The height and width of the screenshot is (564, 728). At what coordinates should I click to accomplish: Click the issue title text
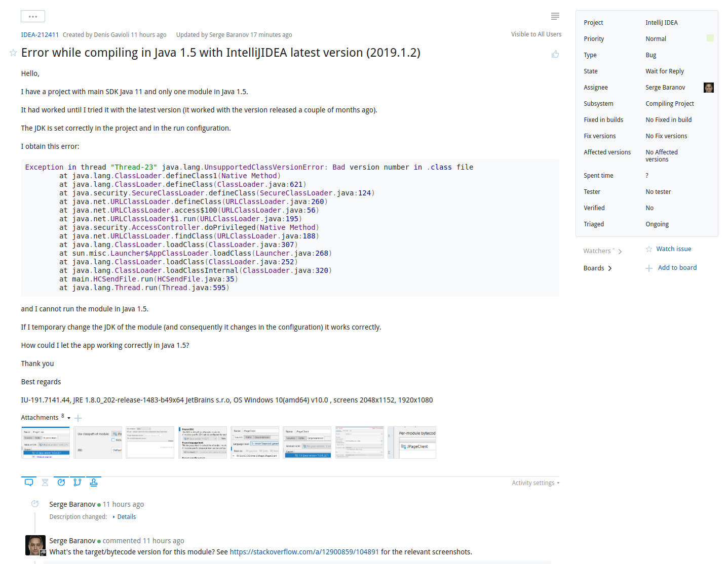coord(220,53)
